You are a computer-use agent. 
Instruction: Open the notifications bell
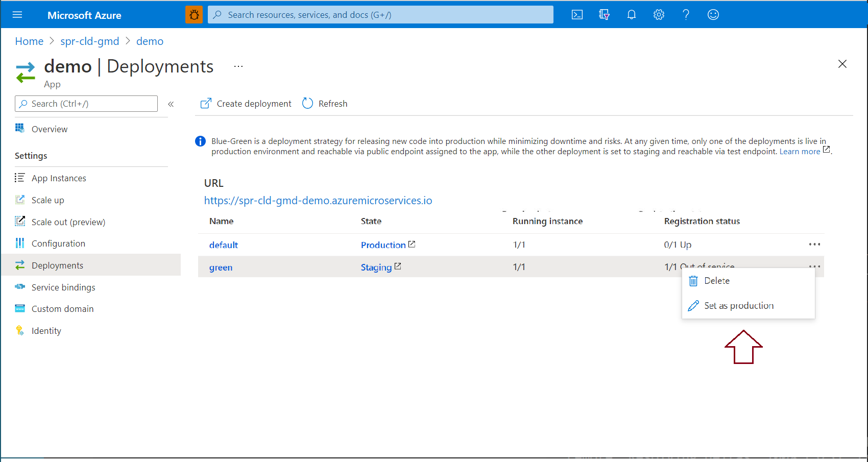point(631,14)
